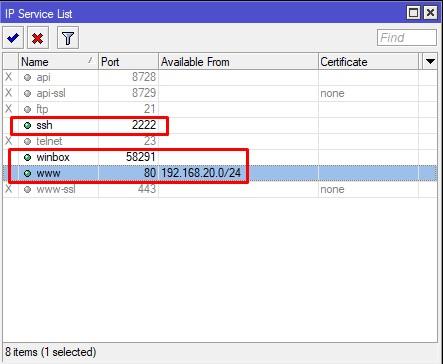Click the blue checkmark Enable button
Viewport: 443px width, 364px height.
click(x=13, y=38)
